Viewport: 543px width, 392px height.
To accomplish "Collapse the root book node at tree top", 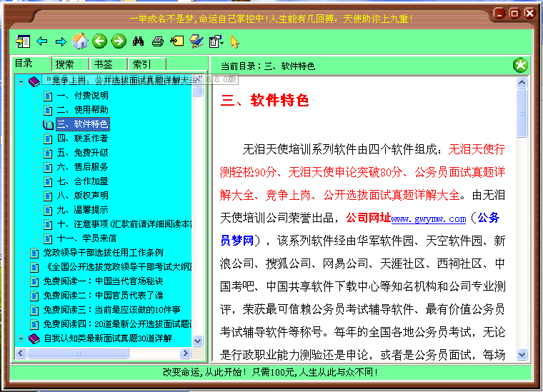I will tap(21, 81).
